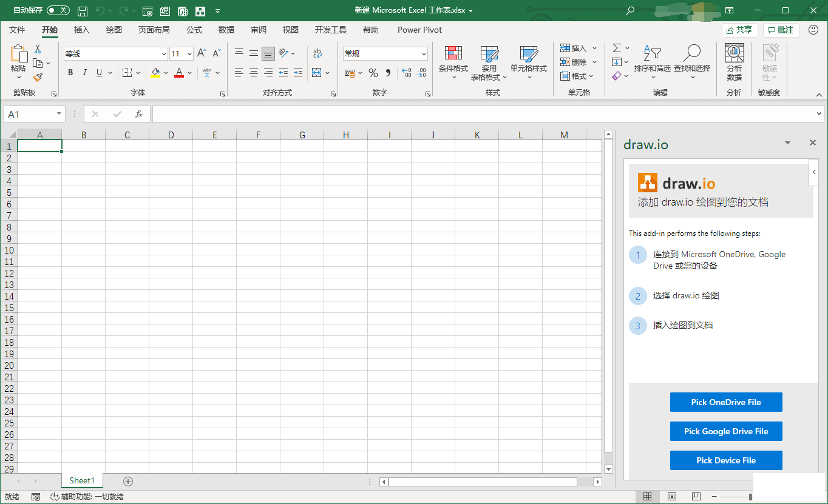
Task: Open the Search magnifier in title bar
Action: click(x=630, y=10)
